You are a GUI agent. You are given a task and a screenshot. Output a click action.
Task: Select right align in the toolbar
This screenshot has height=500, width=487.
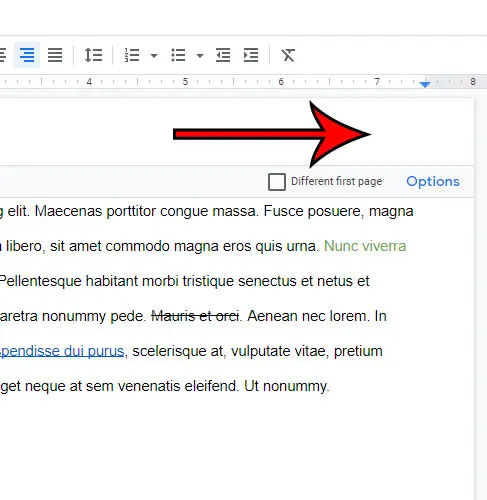coord(27,55)
